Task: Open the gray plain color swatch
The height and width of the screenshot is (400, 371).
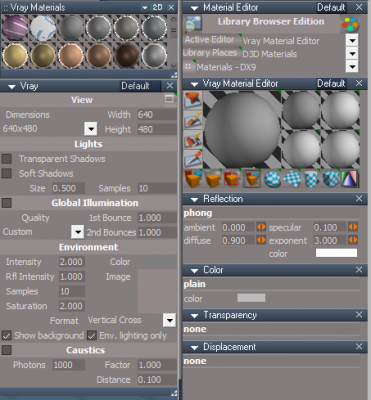Action: (251, 298)
